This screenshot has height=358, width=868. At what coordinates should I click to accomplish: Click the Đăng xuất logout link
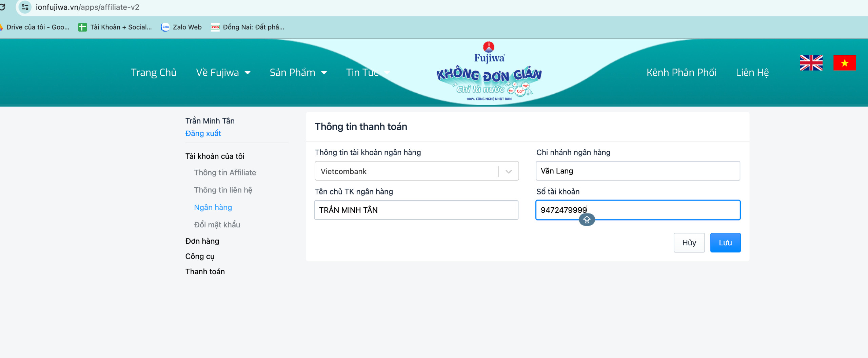click(203, 133)
